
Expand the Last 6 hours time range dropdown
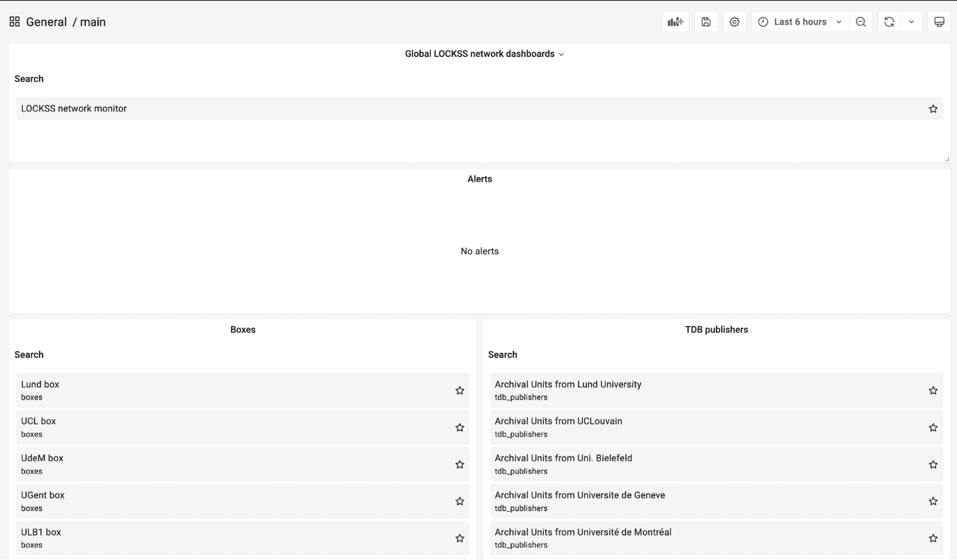[x=840, y=22]
